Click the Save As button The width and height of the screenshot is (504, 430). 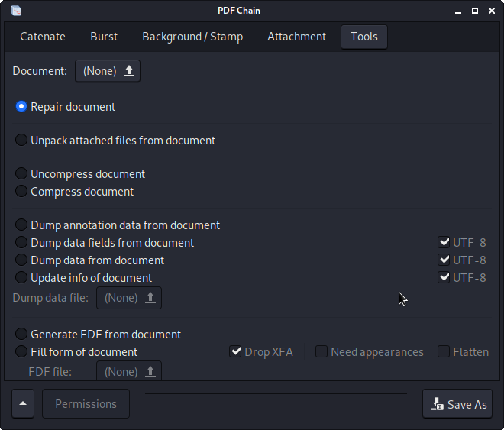point(457,403)
